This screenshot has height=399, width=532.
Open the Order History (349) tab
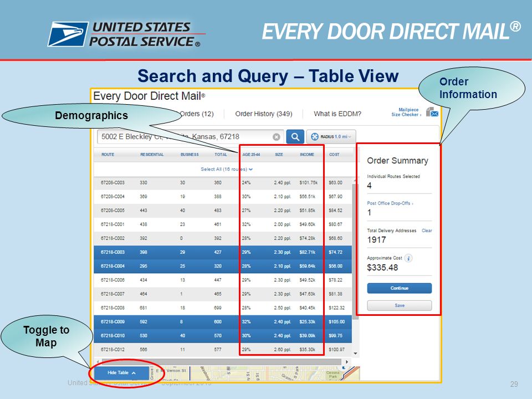(x=264, y=114)
